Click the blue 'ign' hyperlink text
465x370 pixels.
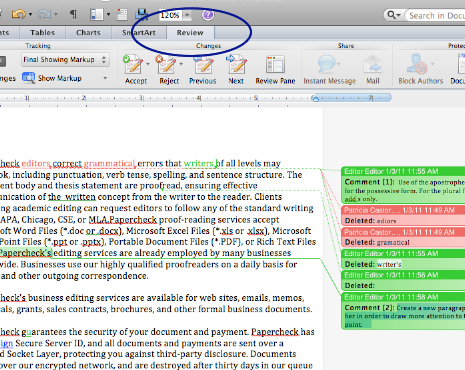pyautogui.click(x=6, y=343)
